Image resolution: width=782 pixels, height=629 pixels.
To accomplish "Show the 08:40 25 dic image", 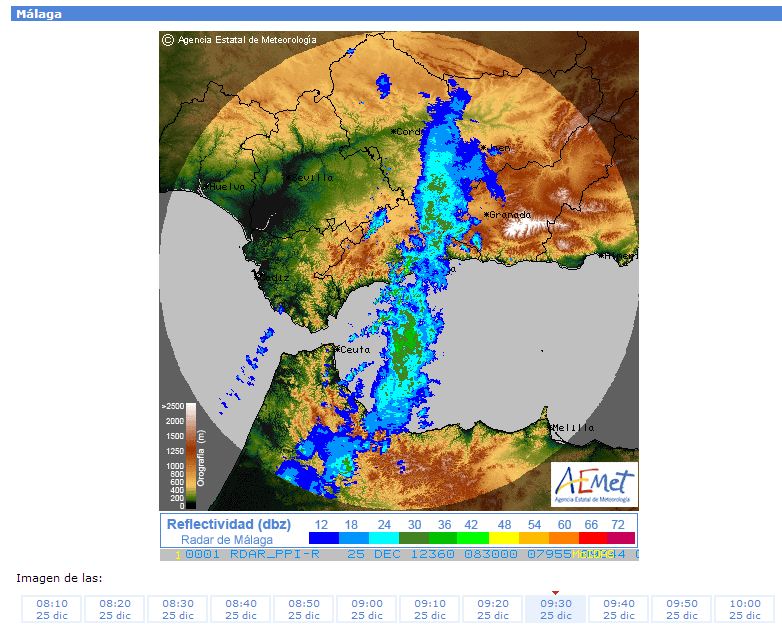I will click(241, 609).
